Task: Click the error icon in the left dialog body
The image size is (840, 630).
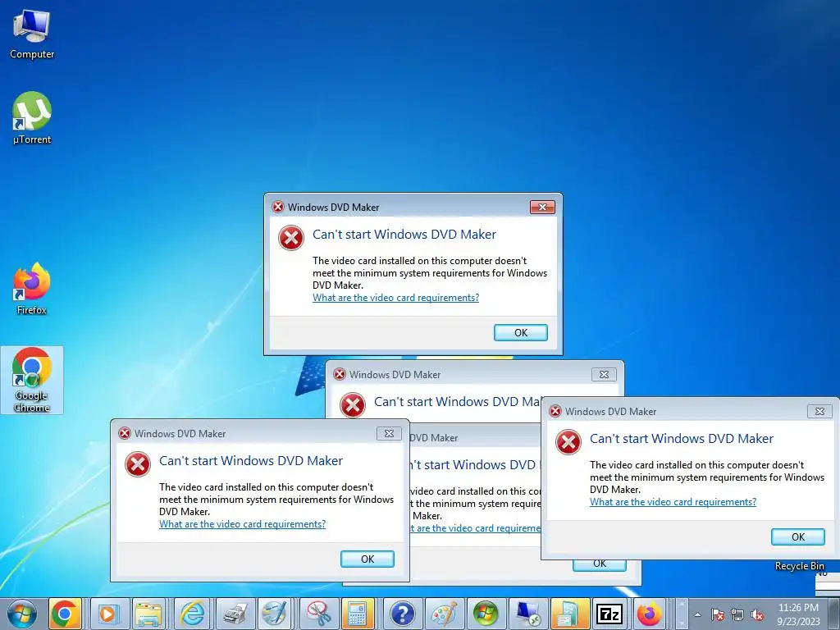Action: coord(138,464)
